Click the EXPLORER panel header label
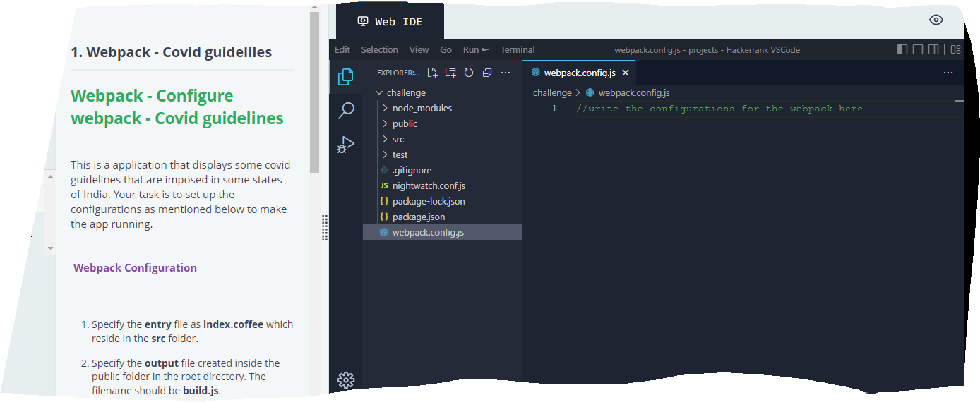 coord(398,73)
